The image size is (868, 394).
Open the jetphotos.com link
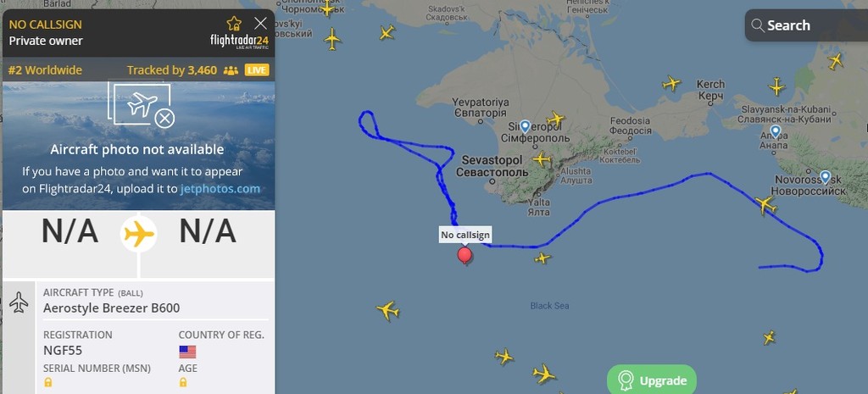tap(220, 189)
